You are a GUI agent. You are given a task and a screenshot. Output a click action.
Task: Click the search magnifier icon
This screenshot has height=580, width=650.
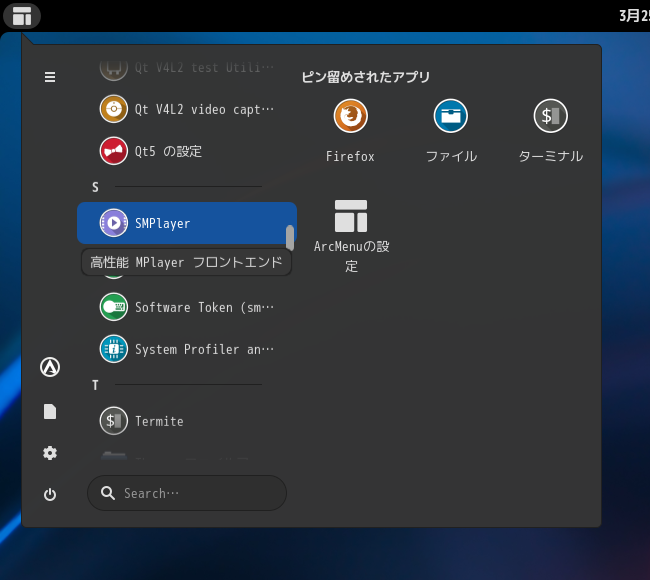[108, 493]
